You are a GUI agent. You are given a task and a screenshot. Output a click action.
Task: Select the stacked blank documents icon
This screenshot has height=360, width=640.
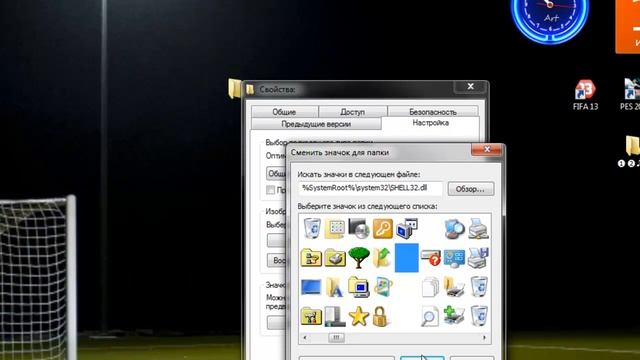coord(430,287)
